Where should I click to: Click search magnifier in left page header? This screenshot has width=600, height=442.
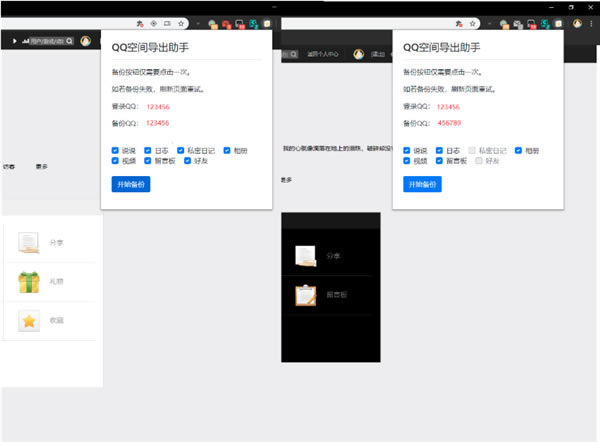[69, 41]
